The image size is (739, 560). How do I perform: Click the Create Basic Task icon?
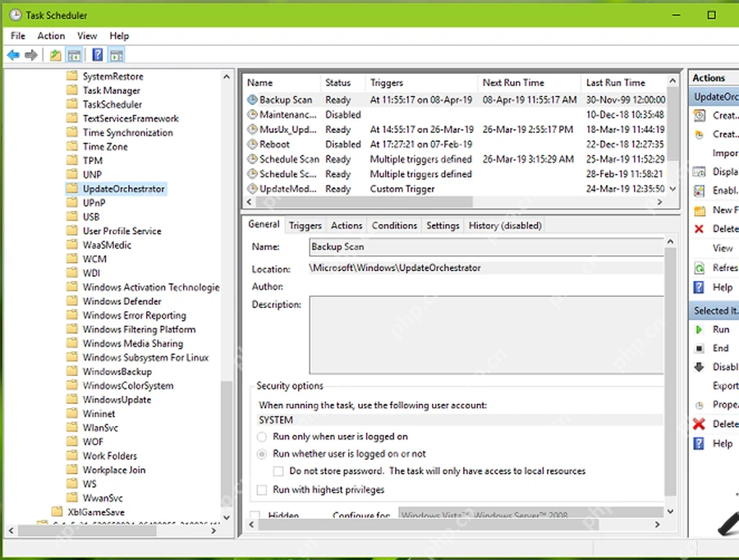(700, 116)
